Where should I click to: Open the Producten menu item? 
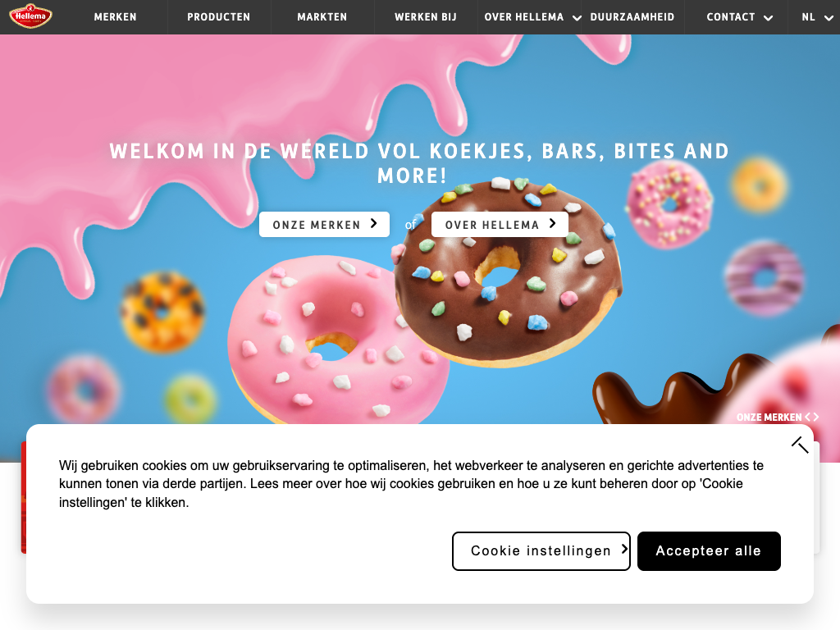coord(218,17)
